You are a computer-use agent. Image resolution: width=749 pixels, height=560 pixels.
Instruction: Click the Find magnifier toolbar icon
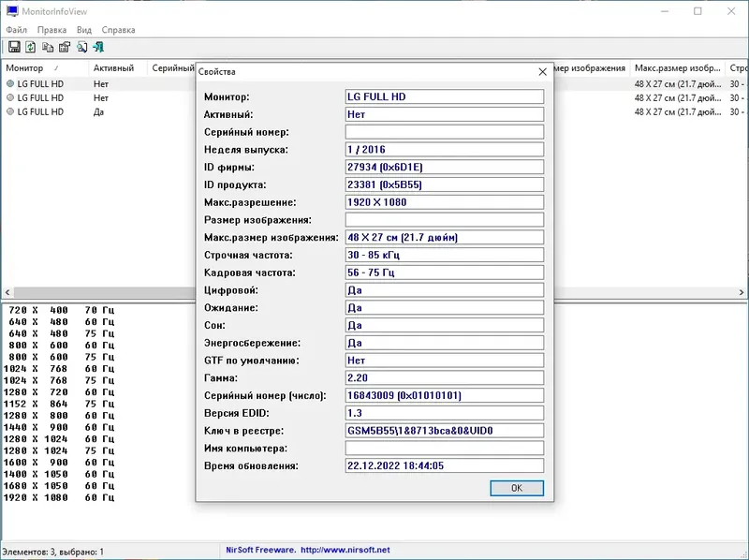81,47
